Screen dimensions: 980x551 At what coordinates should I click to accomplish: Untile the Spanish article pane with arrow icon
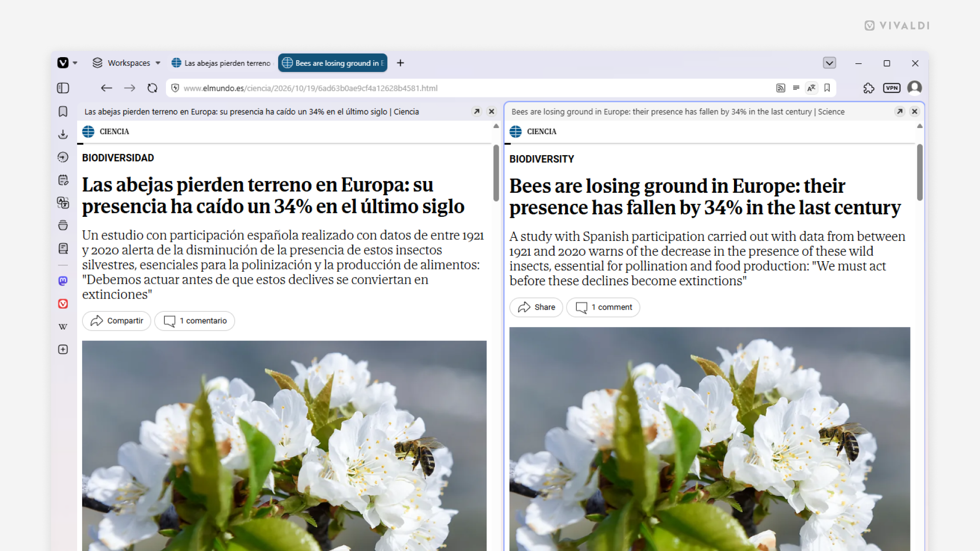pos(477,111)
